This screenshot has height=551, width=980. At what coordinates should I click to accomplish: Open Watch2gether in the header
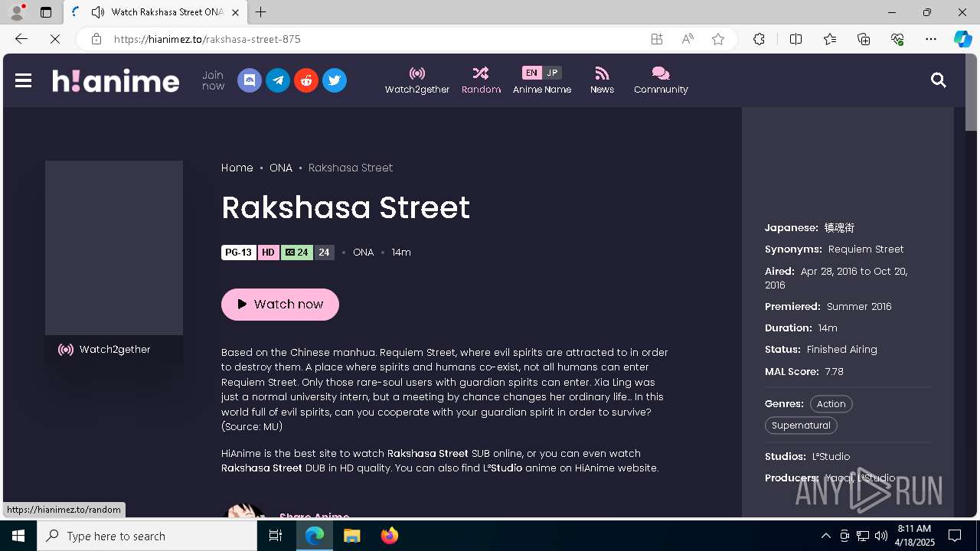(417, 80)
